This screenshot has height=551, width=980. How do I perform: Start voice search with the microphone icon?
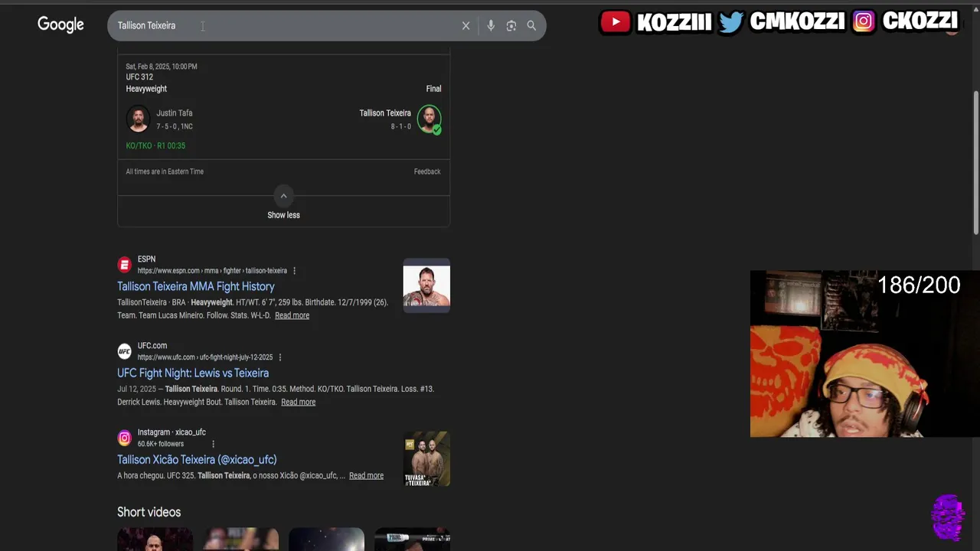(491, 25)
